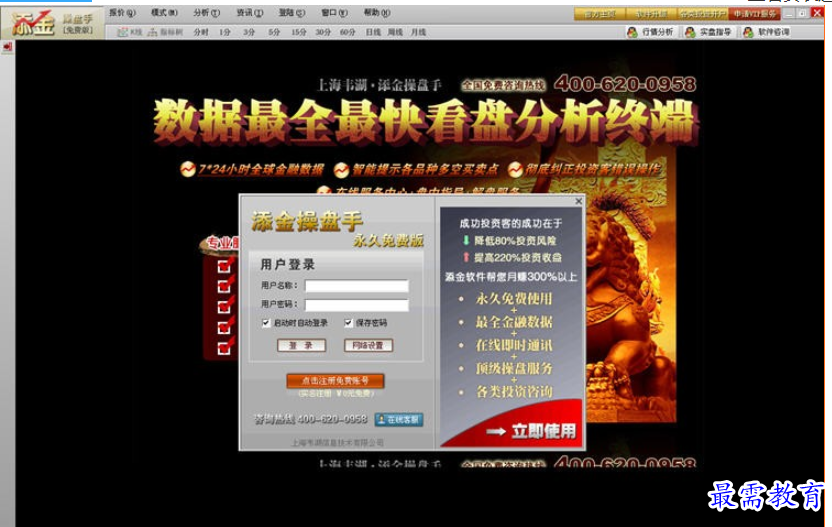Click the 在线即时通讯 text in dialog
Screen dimensions: 832x527
[x=514, y=345]
